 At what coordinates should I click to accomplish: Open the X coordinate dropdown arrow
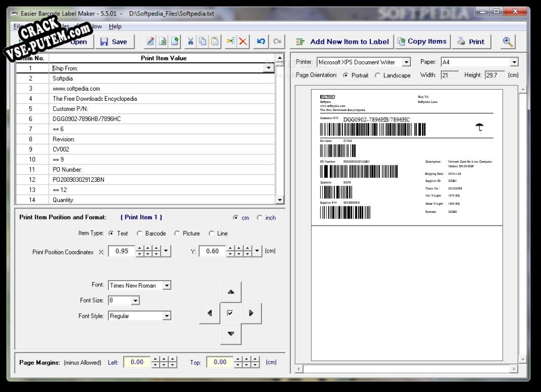point(166,251)
